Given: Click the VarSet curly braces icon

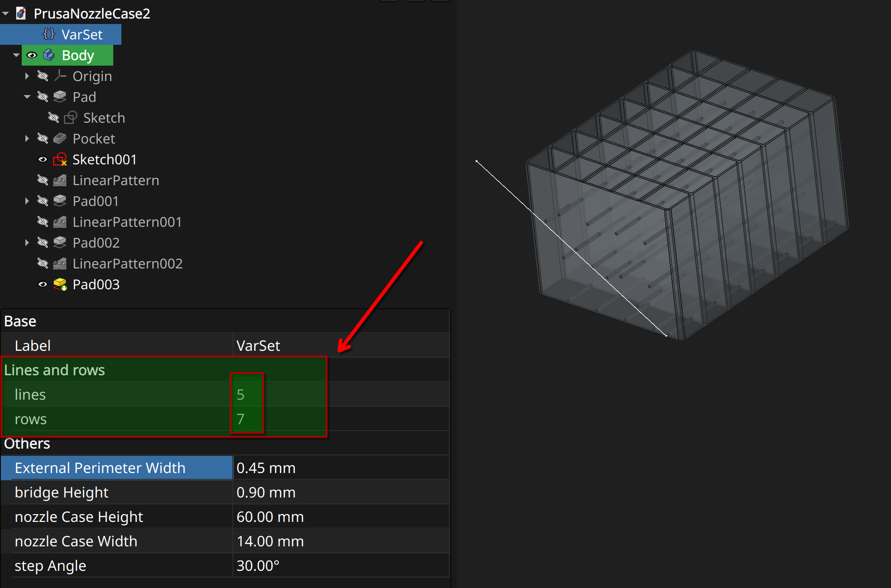Looking at the screenshot, I should 49,34.
